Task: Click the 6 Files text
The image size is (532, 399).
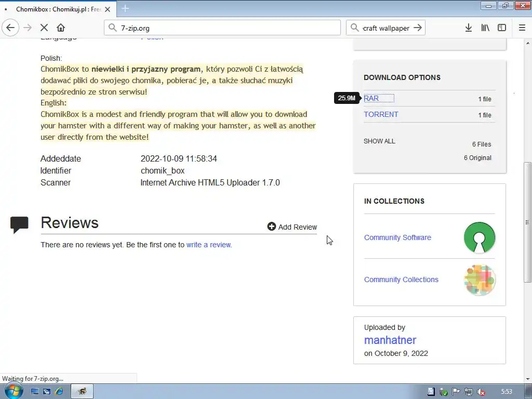Action: click(x=482, y=144)
